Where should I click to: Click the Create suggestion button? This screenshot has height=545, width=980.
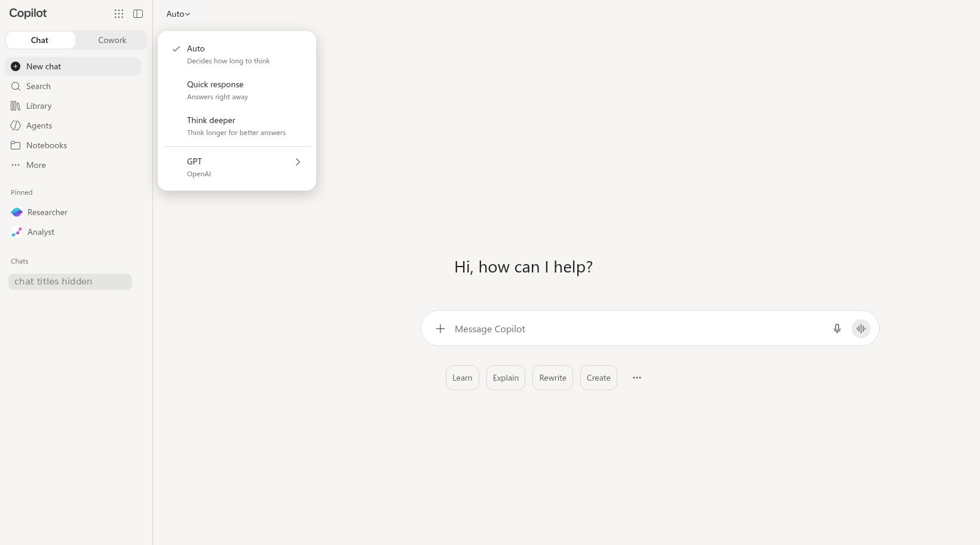[x=599, y=378]
